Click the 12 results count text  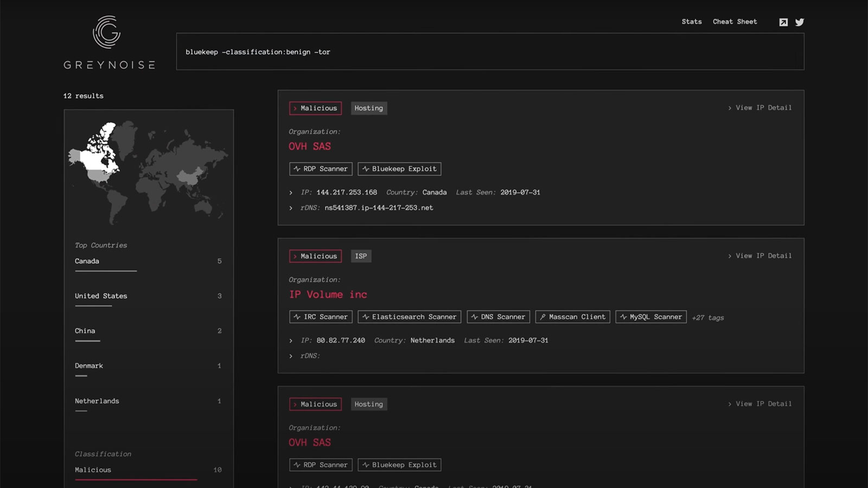[83, 96]
